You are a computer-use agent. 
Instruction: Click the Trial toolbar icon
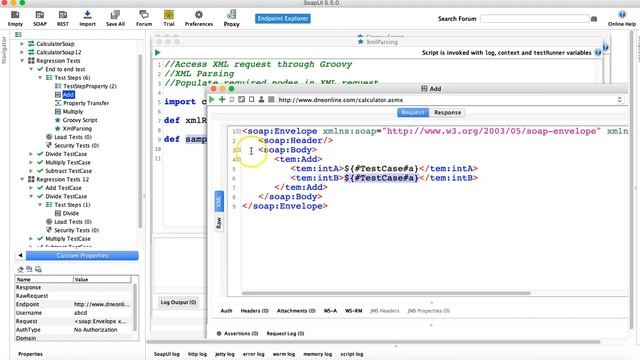[169, 15]
